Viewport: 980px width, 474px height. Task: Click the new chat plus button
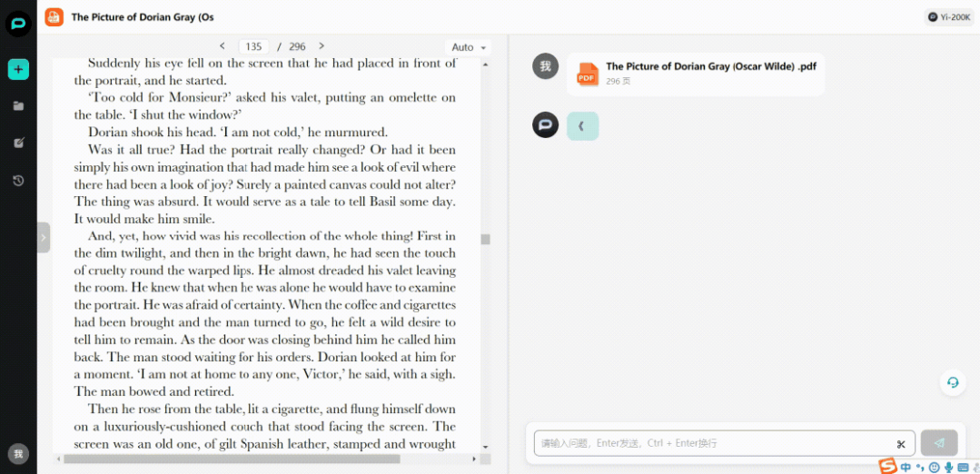[18, 69]
